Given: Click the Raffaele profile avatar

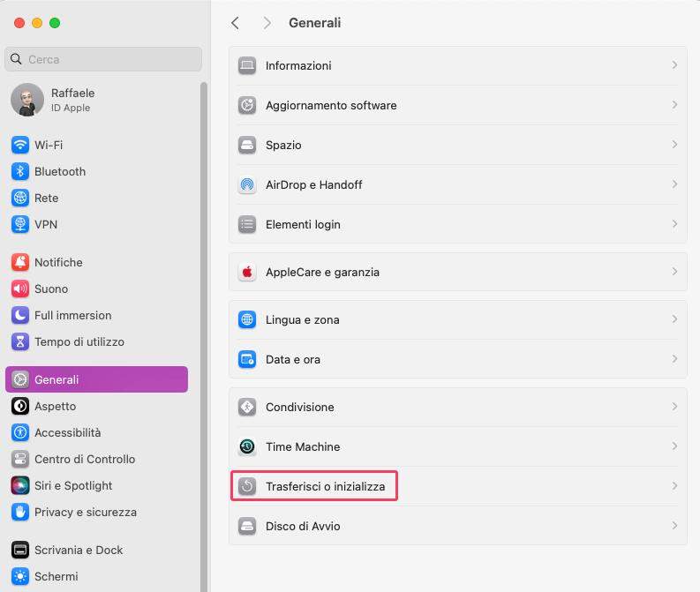Looking at the screenshot, I should pyautogui.click(x=27, y=100).
